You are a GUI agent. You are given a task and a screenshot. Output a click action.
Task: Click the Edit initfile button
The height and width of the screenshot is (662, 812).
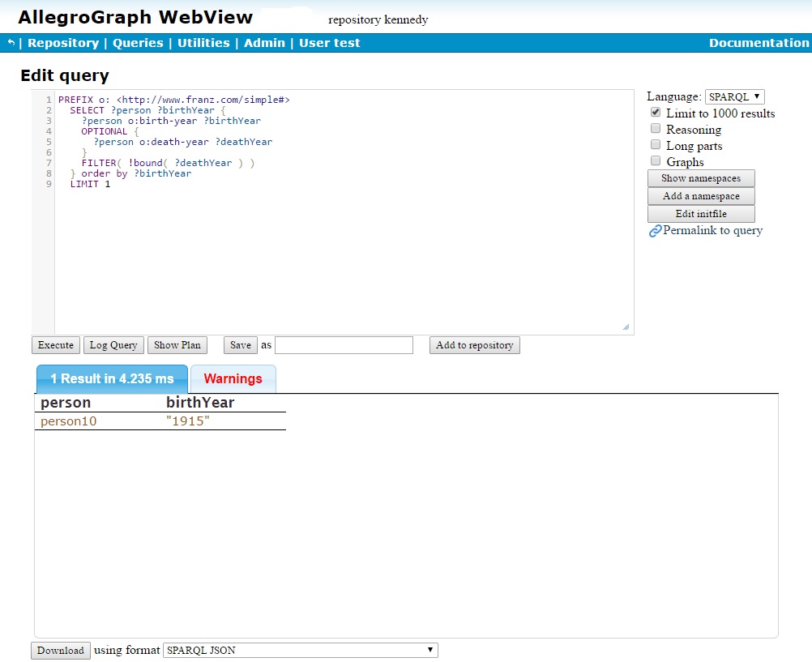[x=700, y=213]
